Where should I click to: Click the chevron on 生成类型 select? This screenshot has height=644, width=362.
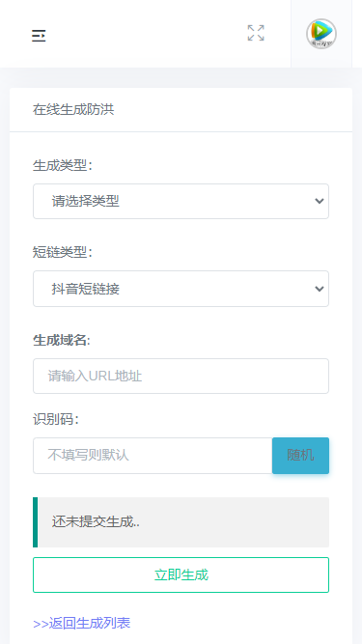coord(320,201)
